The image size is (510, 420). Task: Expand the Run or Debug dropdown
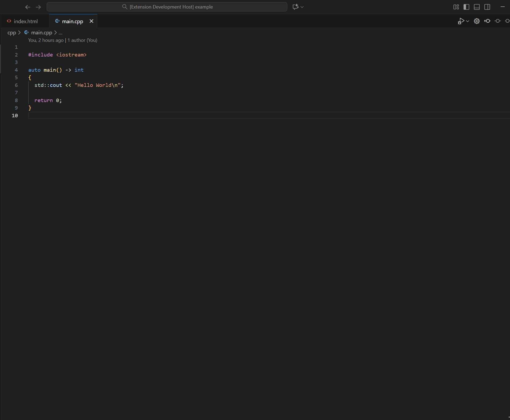click(468, 21)
